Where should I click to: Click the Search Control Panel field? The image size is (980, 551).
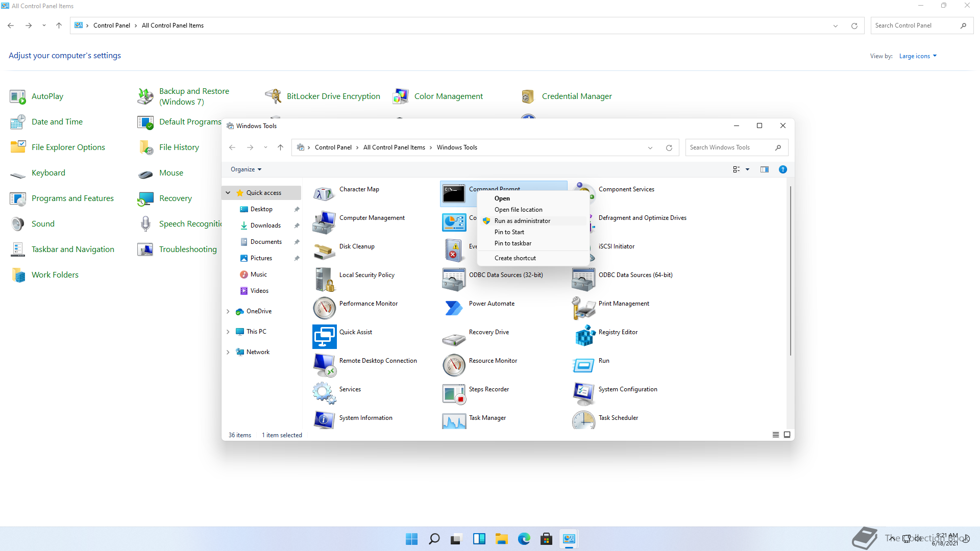pyautogui.click(x=922, y=26)
